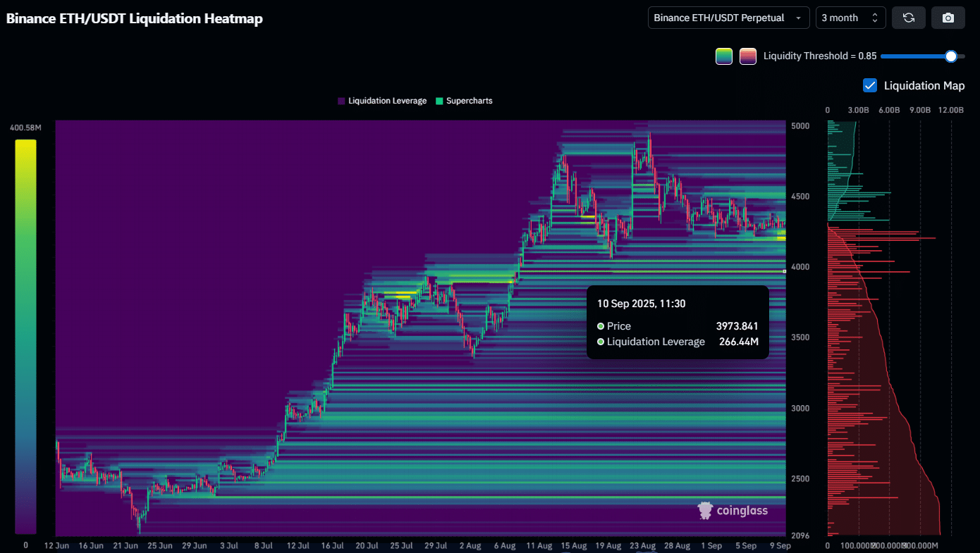The image size is (980, 553).
Task: Toggle the Liquidation Leverage legend series
Action: click(382, 101)
